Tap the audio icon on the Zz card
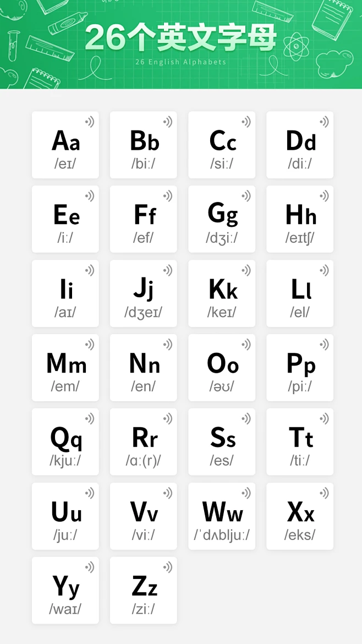The height and width of the screenshot is (644, 362). tap(168, 567)
